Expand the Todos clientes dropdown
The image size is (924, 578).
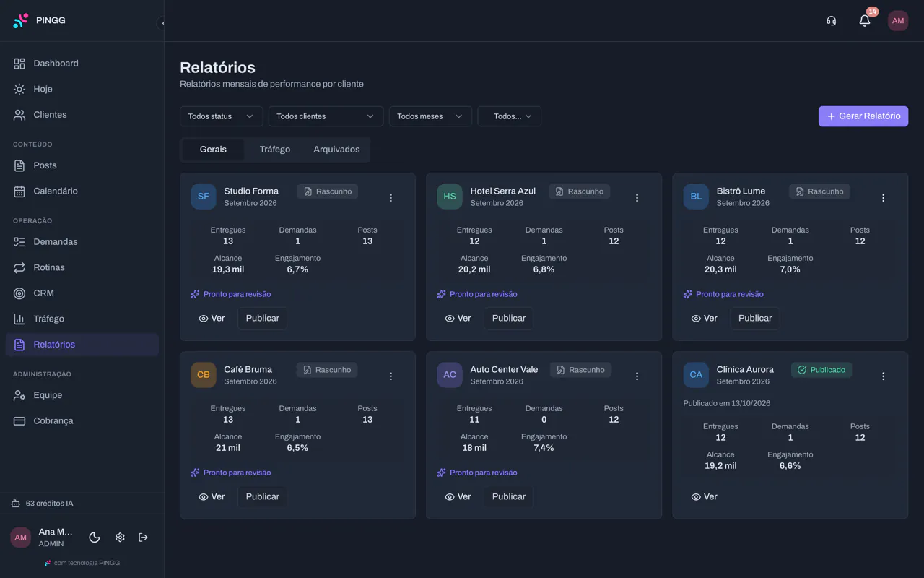(326, 116)
